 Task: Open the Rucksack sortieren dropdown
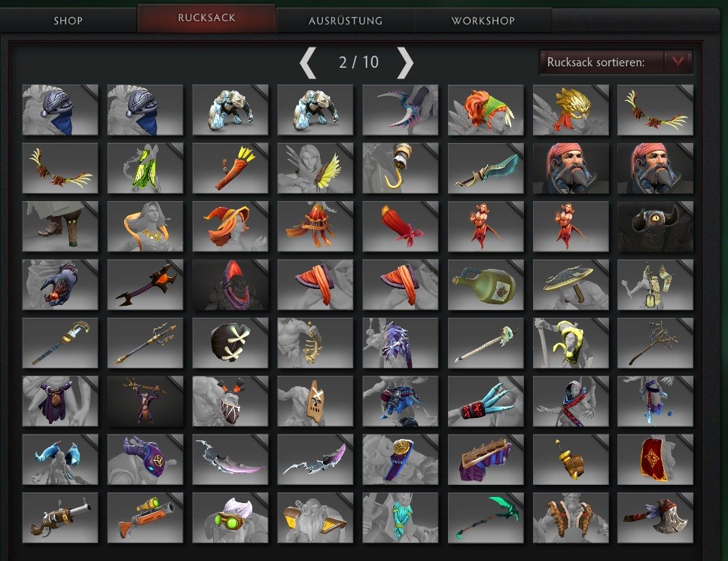coord(616,63)
